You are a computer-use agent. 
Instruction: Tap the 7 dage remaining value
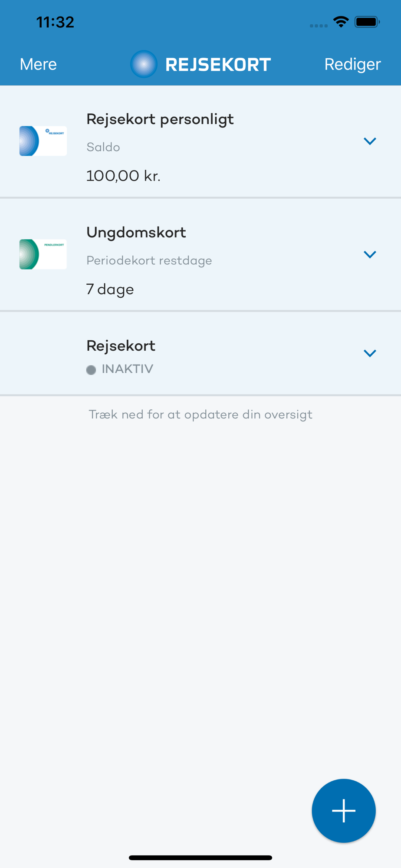110,289
